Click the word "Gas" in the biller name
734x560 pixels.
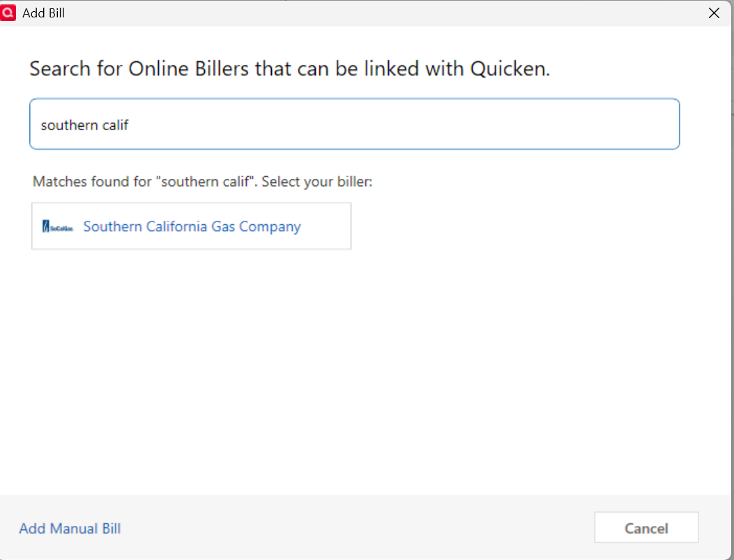pos(223,226)
